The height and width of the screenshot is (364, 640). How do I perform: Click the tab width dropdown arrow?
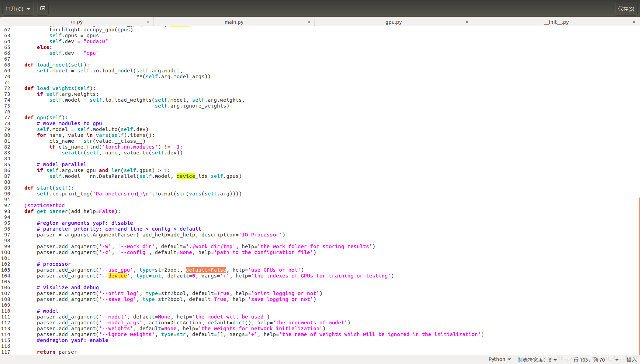(x=555, y=360)
